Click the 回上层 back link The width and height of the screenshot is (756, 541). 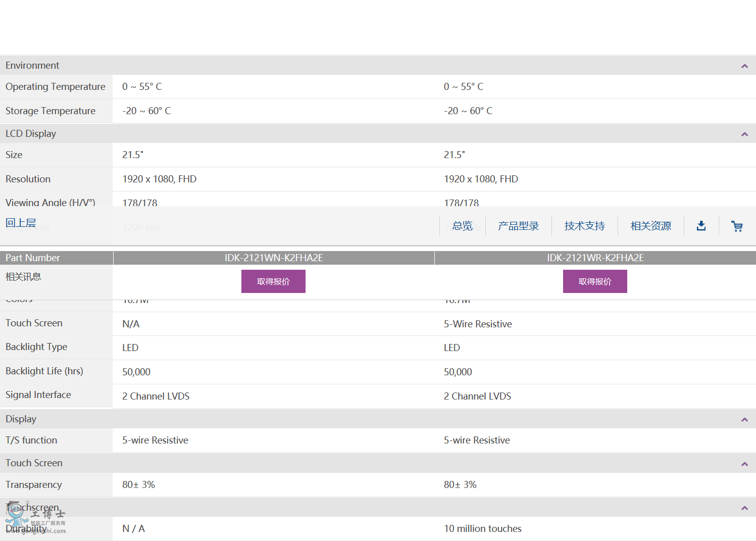(x=21, y=223)
